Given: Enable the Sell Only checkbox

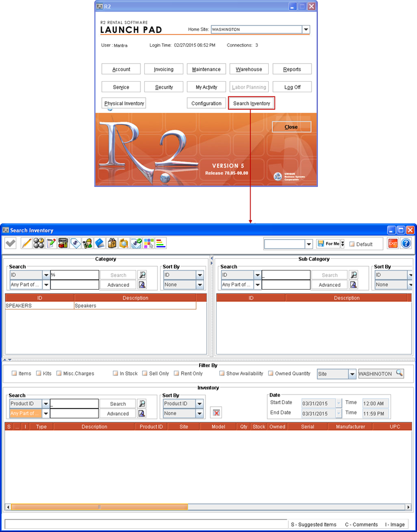Looking at the screenshot, I should (x=145, y=373).
